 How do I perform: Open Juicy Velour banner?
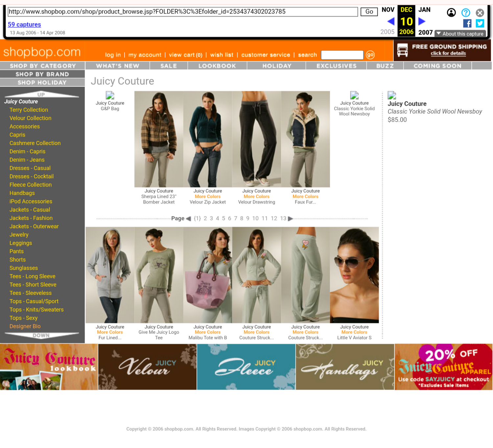[147, 367]
